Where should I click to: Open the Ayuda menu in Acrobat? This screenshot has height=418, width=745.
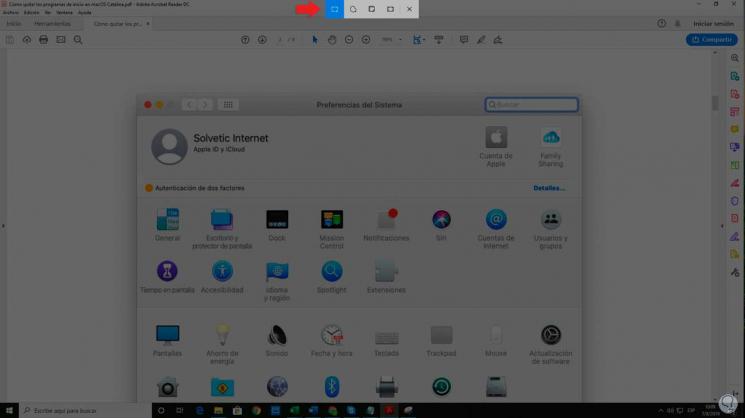click(84, 12)
